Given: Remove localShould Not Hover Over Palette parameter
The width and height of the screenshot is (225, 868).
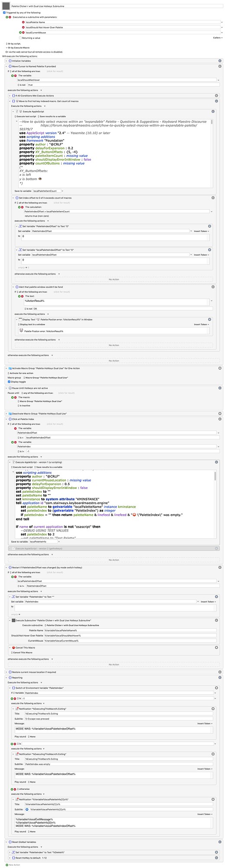Looking at the screenshot, I should 23,27.
